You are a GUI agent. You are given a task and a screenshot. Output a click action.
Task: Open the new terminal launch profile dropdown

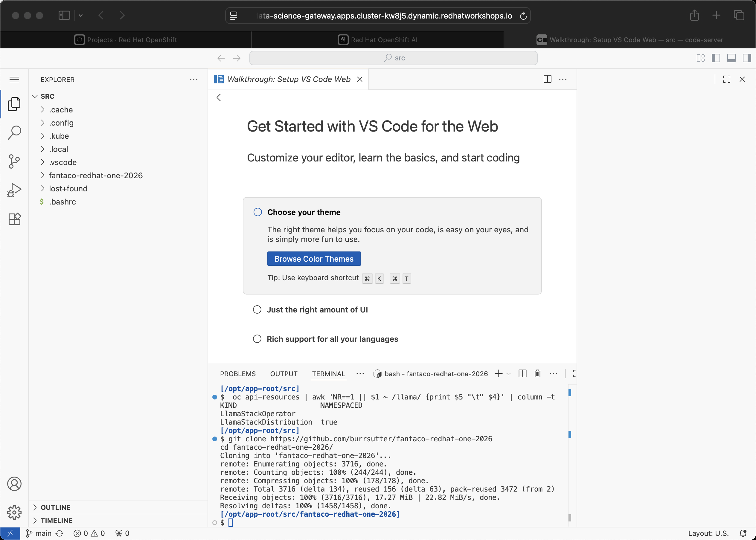[509, 374]
